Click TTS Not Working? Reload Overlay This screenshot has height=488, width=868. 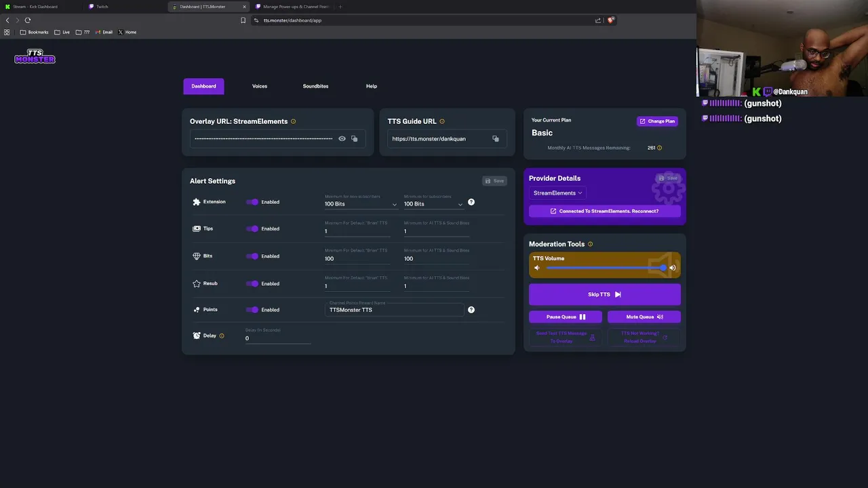point(644,337)
